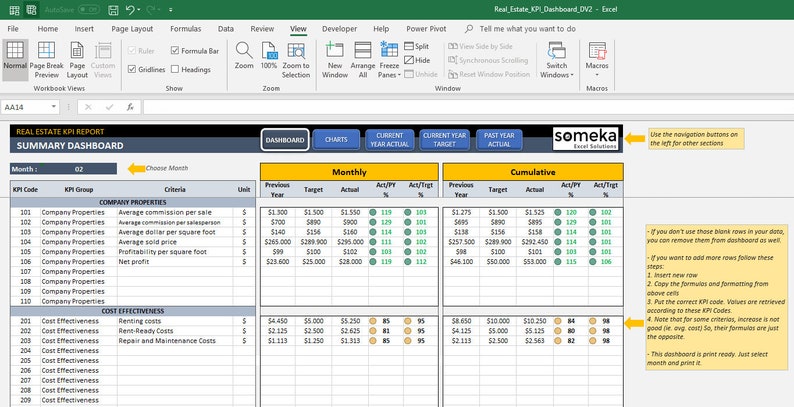
Task: Open the Macros dropdown
Action: [597, 60]
